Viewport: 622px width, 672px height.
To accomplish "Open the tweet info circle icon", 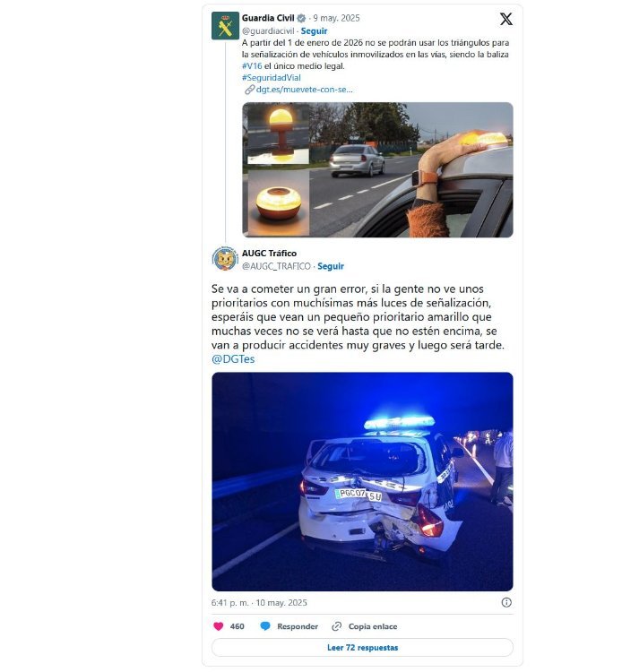I will point(506,602).
